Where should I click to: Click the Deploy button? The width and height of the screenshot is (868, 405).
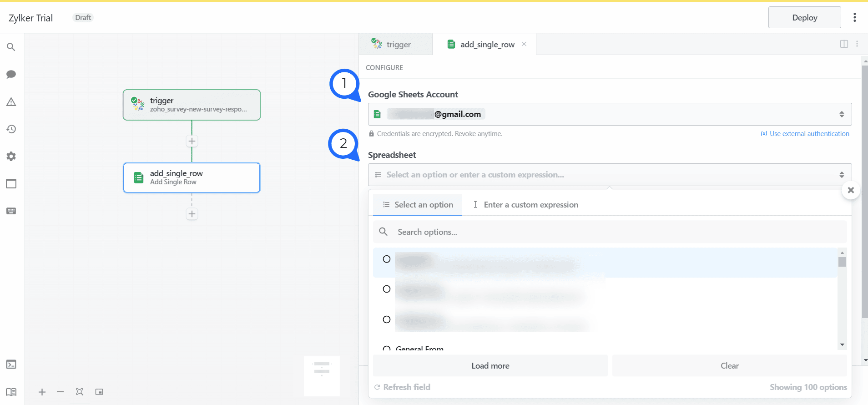804,17
